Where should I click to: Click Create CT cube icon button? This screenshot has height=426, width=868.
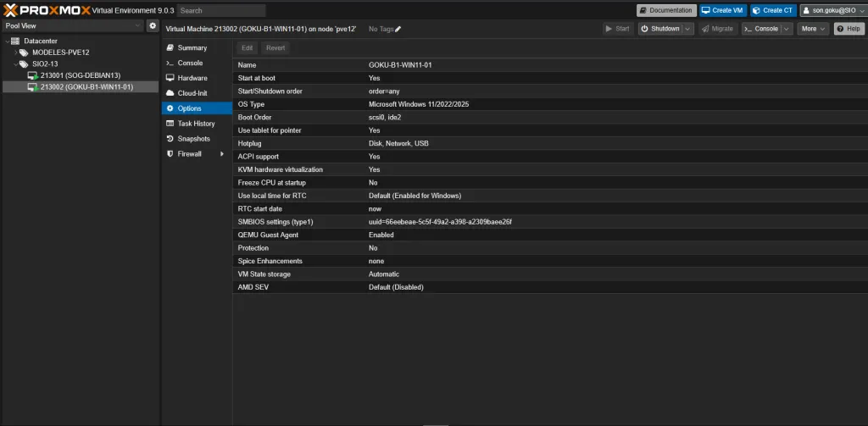[773, 10]
